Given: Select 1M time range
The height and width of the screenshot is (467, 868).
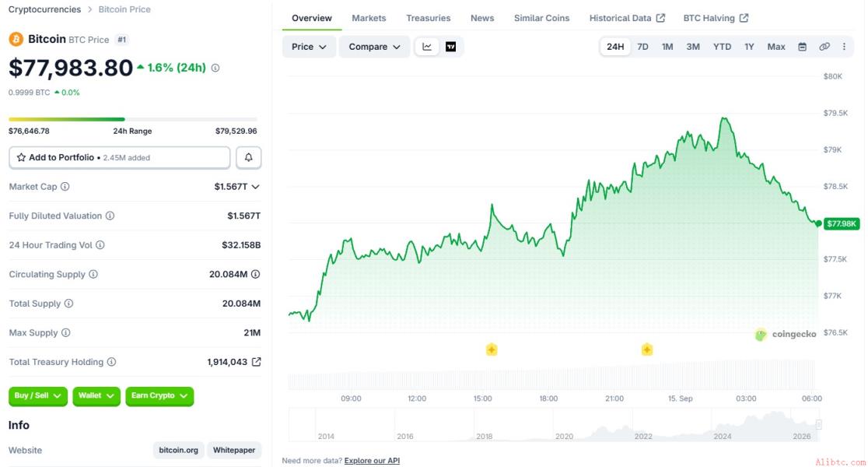Looking at the screenshot, I should 667,47.
